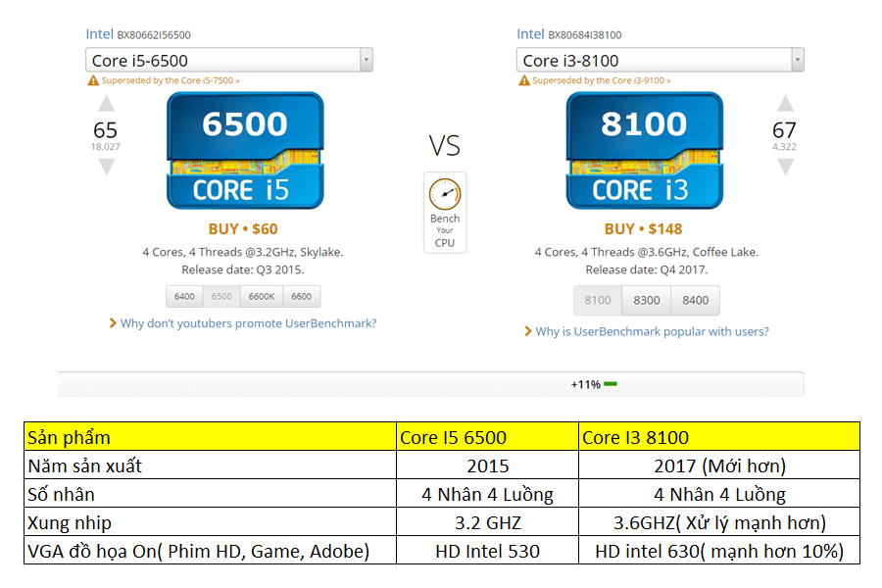The width and height of the screenshot is (882, 588).
Task: Click the upvote arrow above score 65
Action: click(105, 101)
